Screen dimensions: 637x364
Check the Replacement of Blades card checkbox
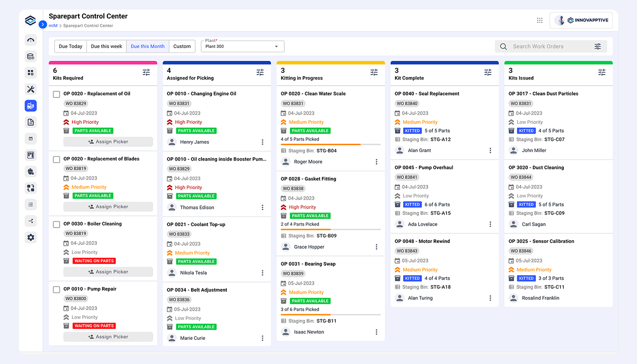click(x=56, y=159)
